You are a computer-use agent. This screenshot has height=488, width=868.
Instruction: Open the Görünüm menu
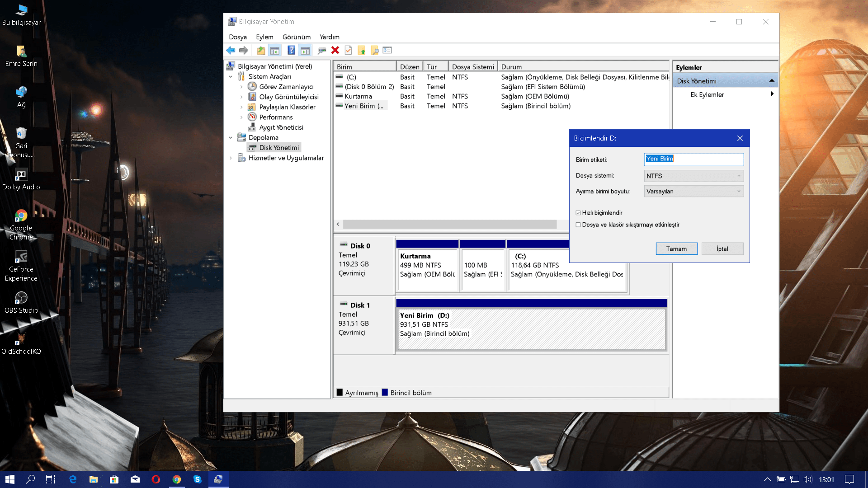coord(296,37)
